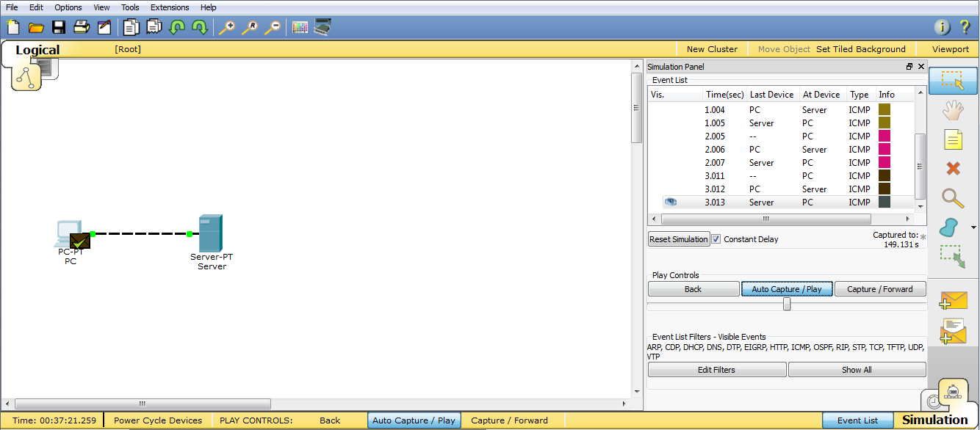This screenshot has width=980, height=430.
Task: Choose the Draw Polygon shape tool
Action: tap(950, 227)
